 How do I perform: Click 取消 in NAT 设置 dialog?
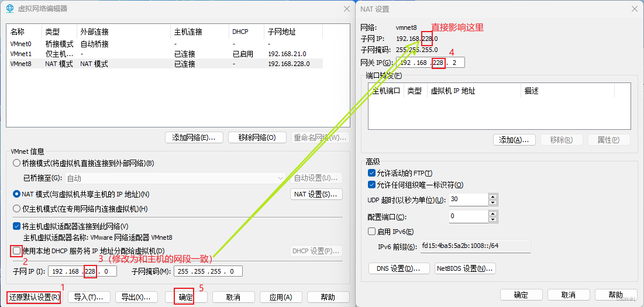click(569, 295)
